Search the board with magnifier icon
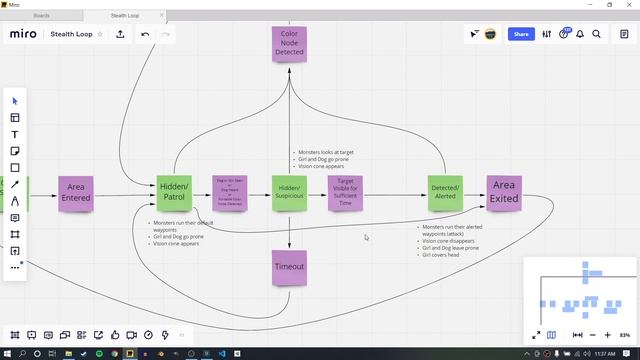 pyautogui.click(x=596, y=34)
